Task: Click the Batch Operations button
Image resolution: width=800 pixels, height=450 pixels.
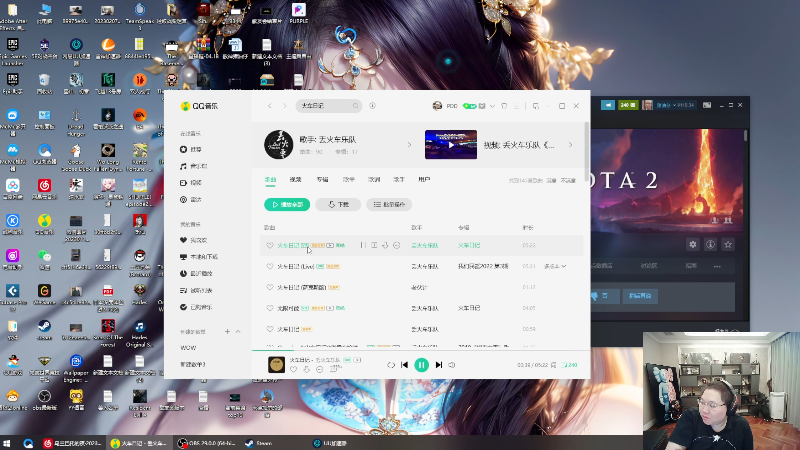Action: (x=389, y=205)
